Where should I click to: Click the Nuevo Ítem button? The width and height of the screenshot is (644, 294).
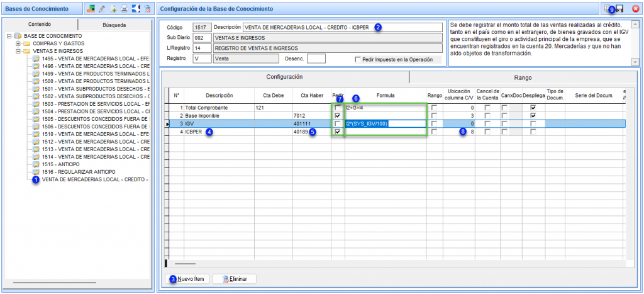[x=187, y=279]
